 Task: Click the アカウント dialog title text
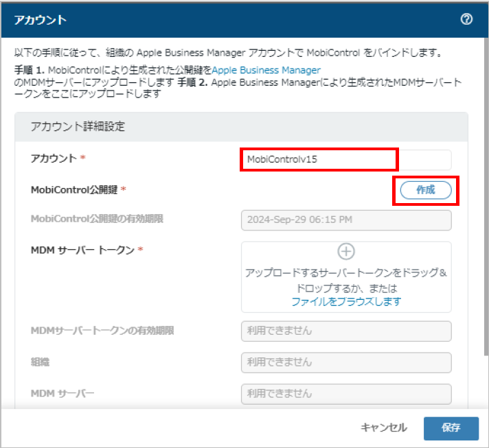tap(41, 20)
